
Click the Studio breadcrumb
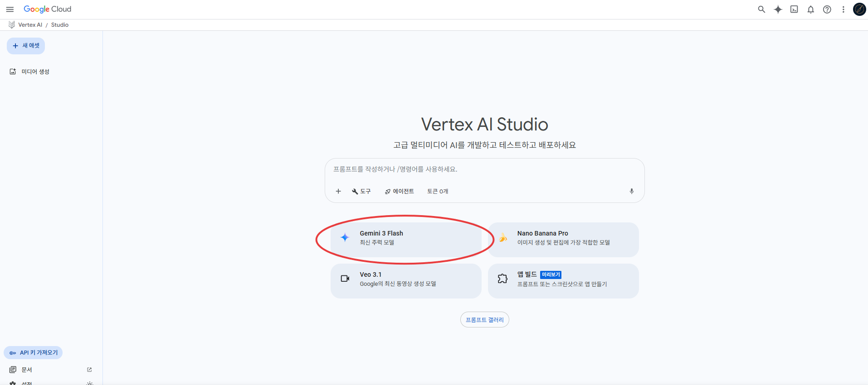(59, 25)
